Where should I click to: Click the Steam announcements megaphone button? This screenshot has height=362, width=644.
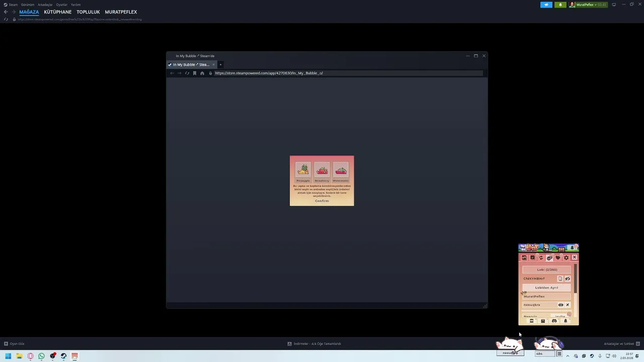pos(546,5)
